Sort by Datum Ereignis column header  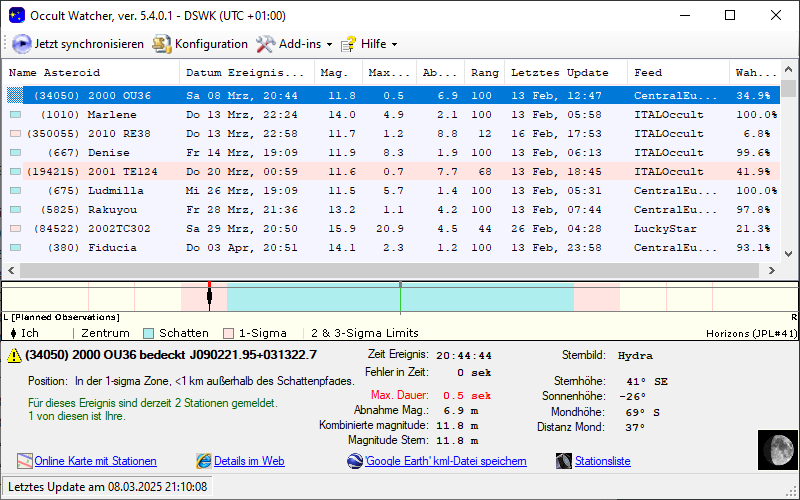[245, 73]
